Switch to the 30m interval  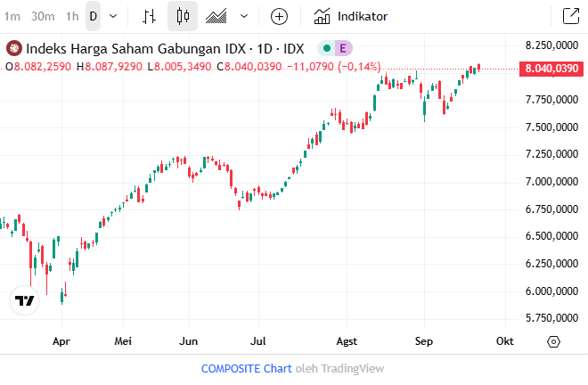click(42, 16)
